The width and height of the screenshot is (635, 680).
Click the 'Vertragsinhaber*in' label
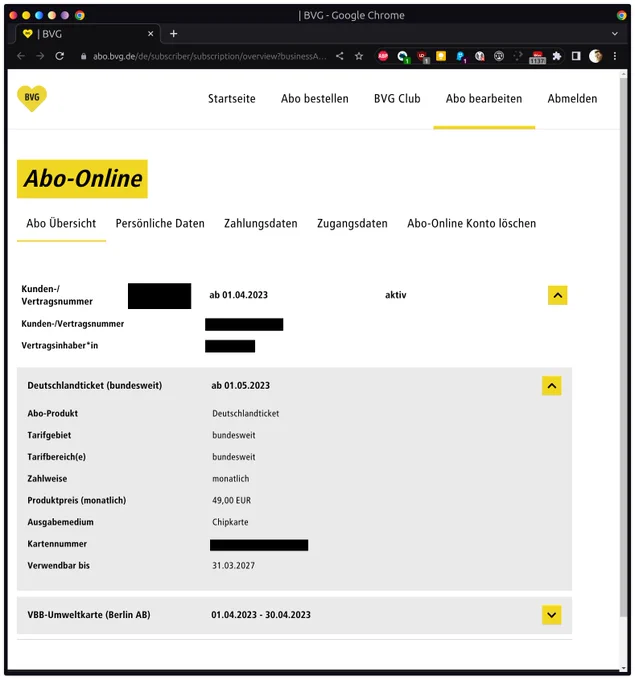pos(59,346)
